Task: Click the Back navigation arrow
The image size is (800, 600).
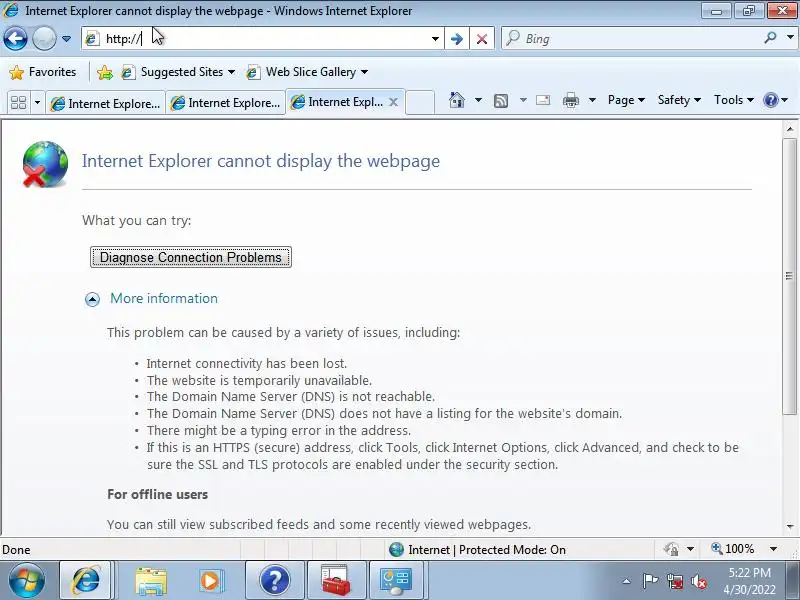Action: click(x=15, y=39)
